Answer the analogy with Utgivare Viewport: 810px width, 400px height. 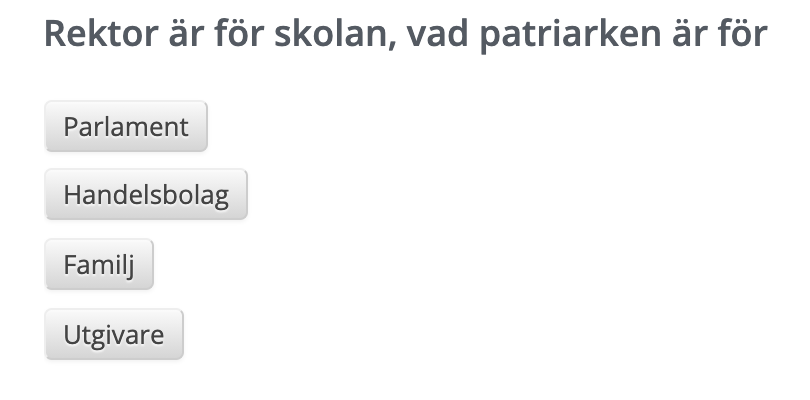pyautogui.click(x=114, y=334)
